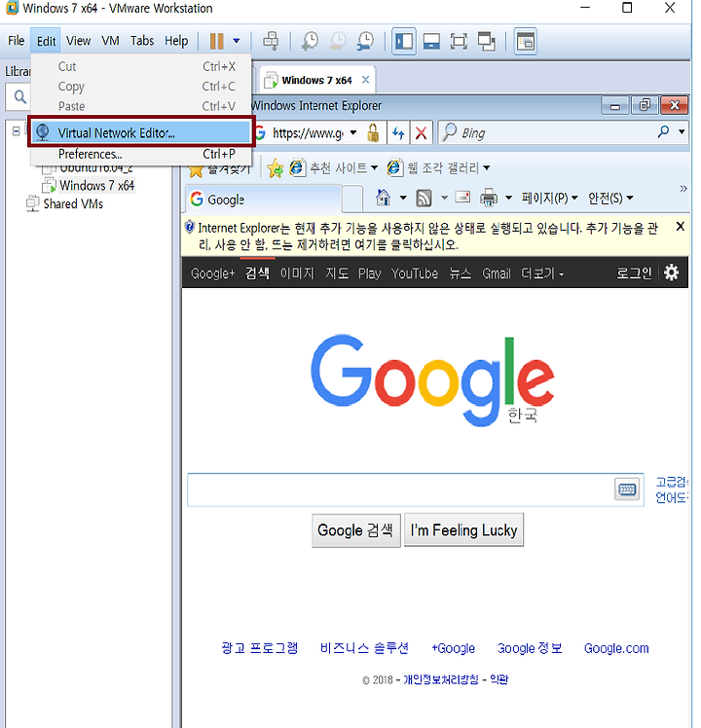This screenshot has width=701, height=728.
Task: Open the Tabs menu
Action: [142, 41]
